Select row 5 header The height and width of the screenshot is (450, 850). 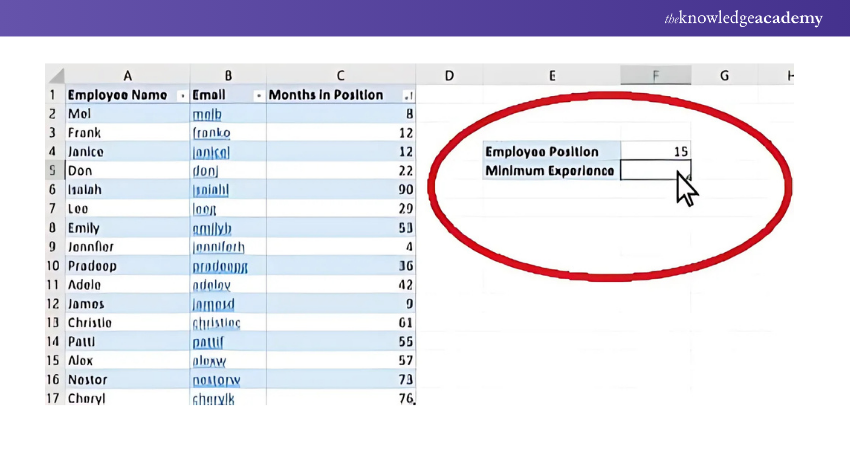54,171
